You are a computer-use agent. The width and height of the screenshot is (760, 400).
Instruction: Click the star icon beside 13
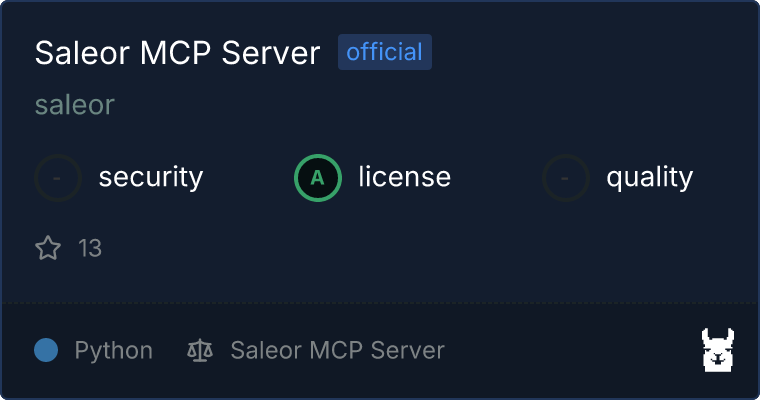click(x=48, y=248)
